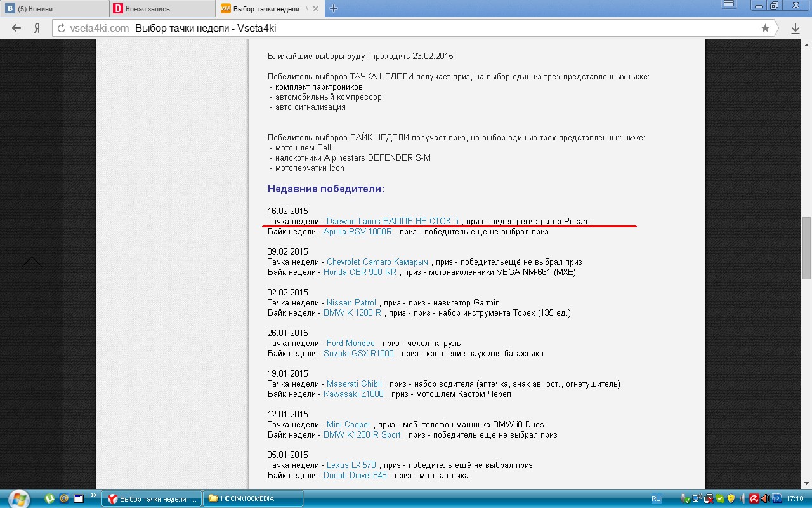
Task: Click the text комплект парктроников
Action: (319, 87)
